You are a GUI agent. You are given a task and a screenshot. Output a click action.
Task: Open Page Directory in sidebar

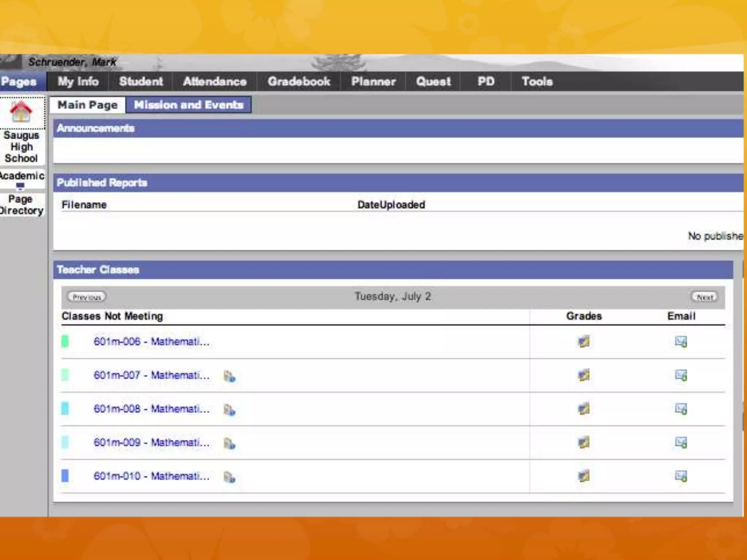21,205
